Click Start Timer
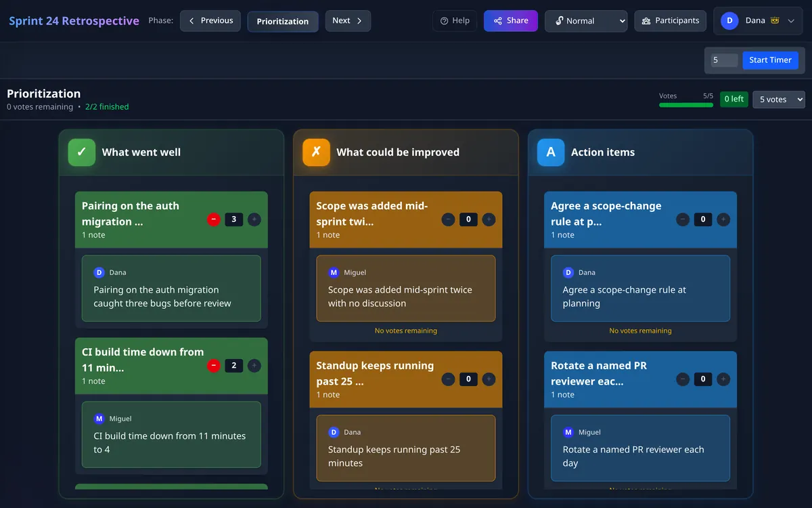 pyautogui.click(x=770, y=60)
